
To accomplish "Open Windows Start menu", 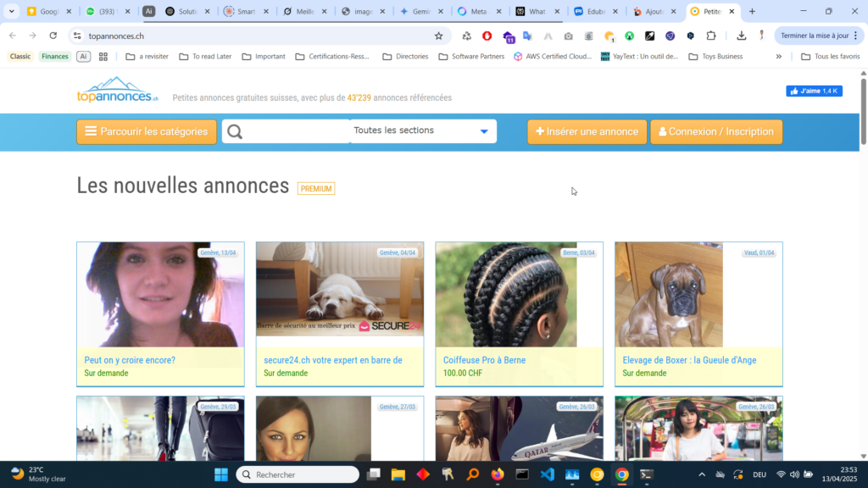I will (221, 474).
